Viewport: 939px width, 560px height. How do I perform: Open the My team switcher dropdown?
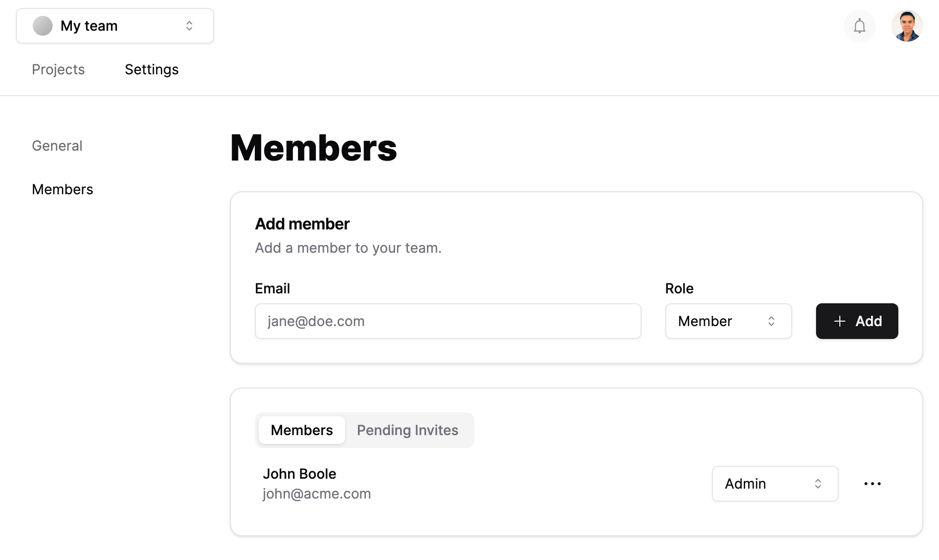click(115, 26)
